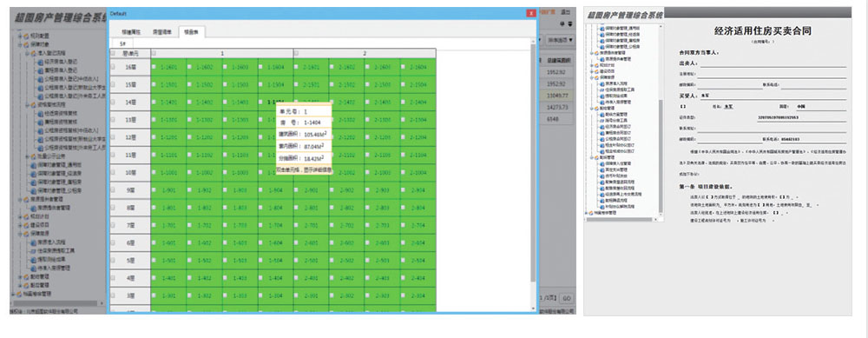Check the unit 1 column header checkbox

[x=154, y=53]
